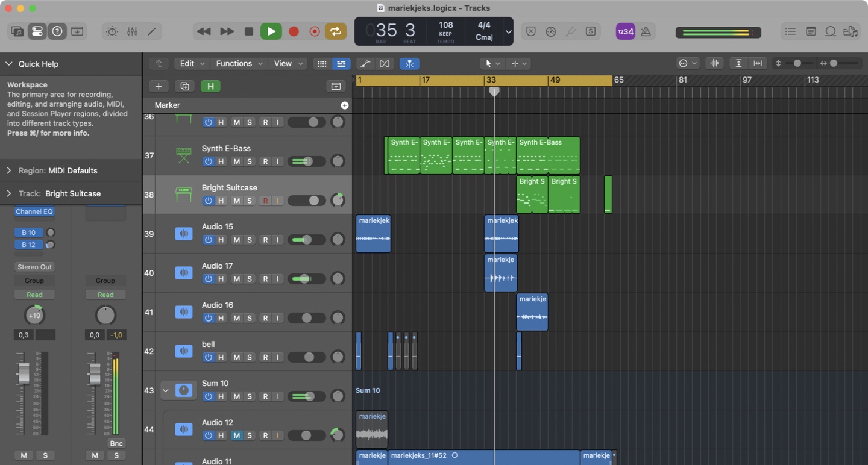Click the Record button in transport
Image resolution: width=868 pixels, height=465 pixels.
tap(294, 31)
